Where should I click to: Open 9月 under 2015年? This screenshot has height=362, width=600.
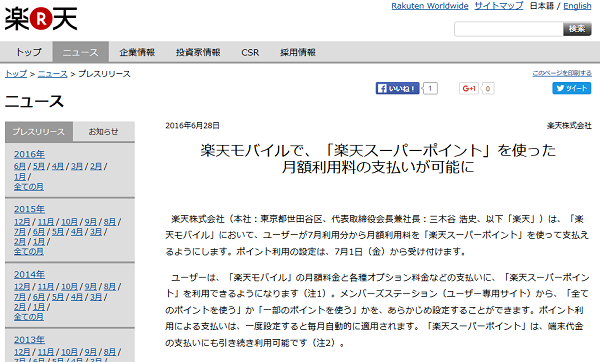pyautogui.click(x=91, y=222)
